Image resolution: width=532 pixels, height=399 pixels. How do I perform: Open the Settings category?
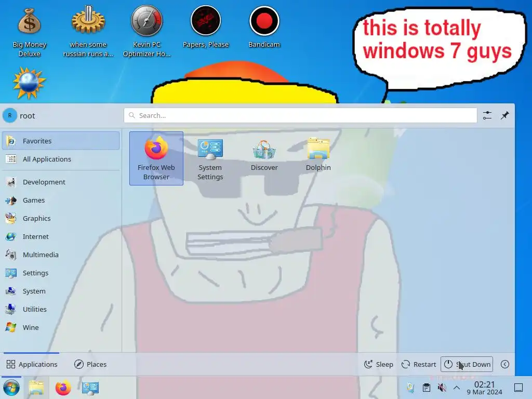tap(61, 273)
